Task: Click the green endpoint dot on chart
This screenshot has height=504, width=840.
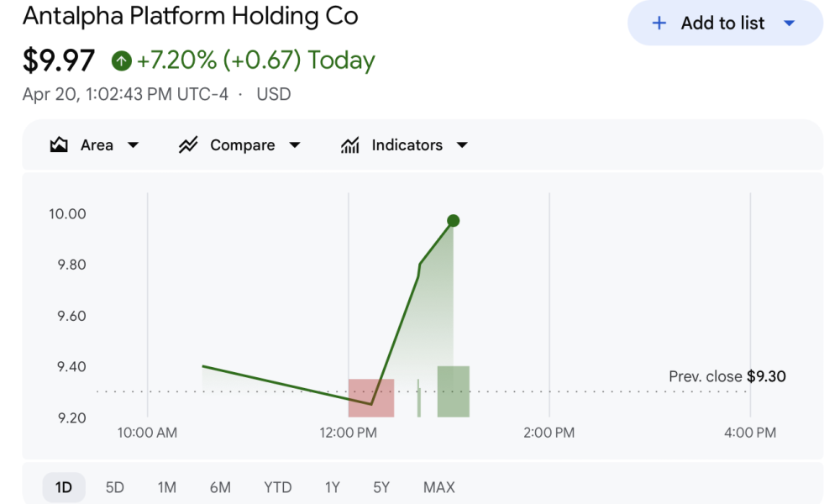Action: tap(453, 221)
